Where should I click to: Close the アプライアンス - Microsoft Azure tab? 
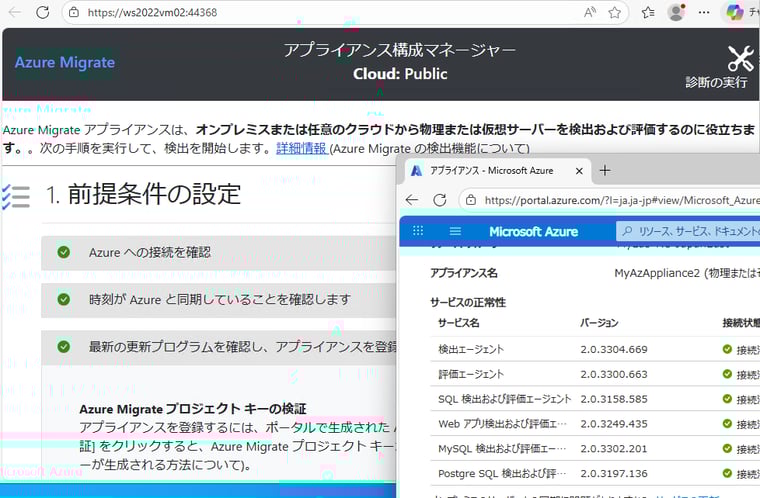pos(579,171)
